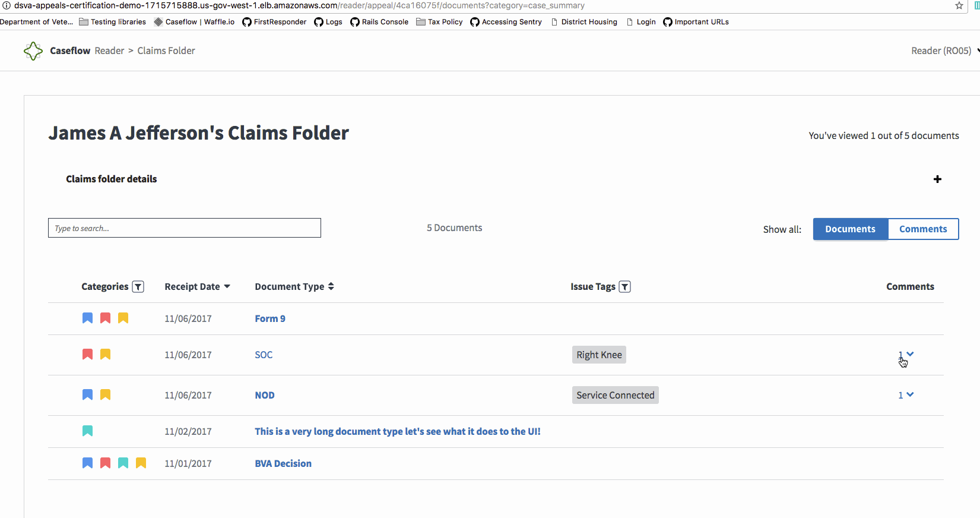
Task: Open the Form 9 document
Action: click(x=270, y=319)
